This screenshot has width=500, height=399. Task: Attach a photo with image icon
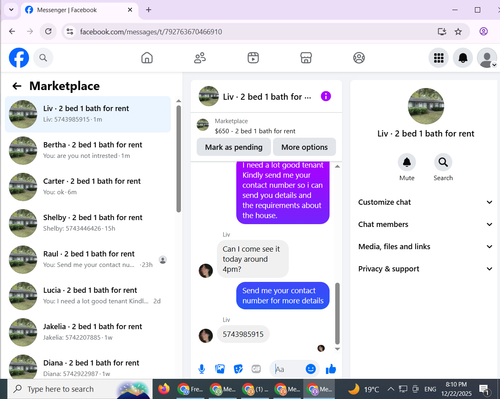click(220, 369)
